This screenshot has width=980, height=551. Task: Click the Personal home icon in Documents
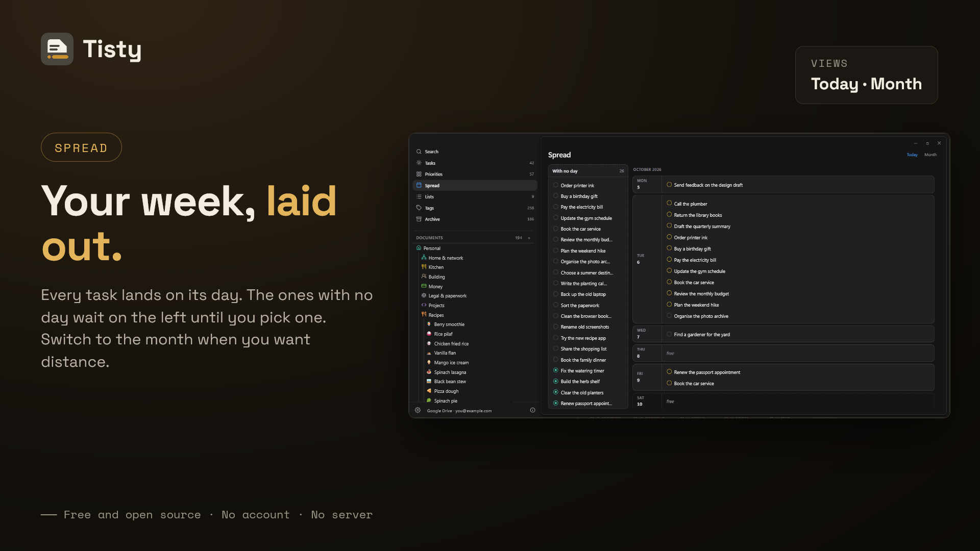419,248
